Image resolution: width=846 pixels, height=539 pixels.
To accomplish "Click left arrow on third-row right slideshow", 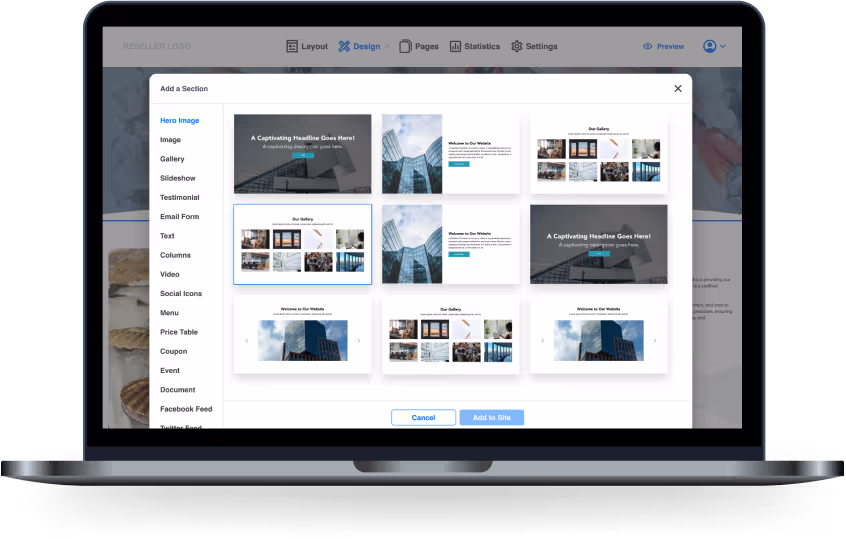I will click(543, 340).
